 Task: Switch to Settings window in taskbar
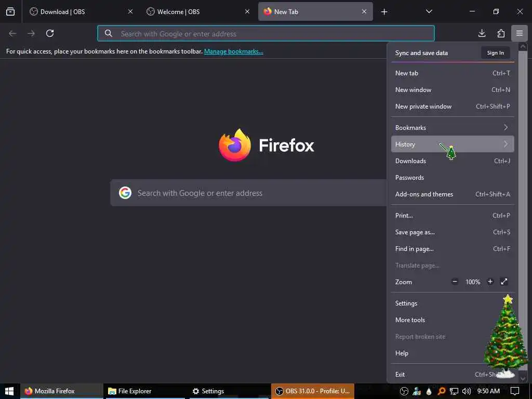229,391
